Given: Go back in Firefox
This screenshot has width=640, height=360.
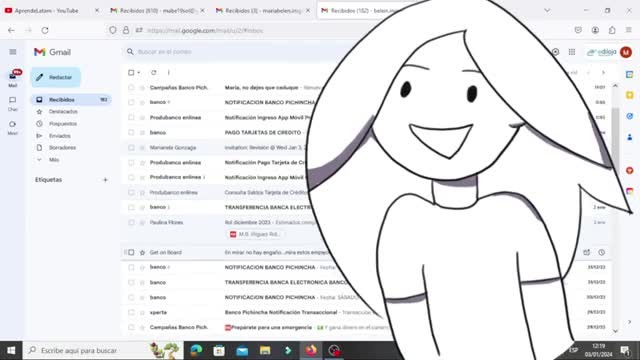Looking at the screenshot, I should pos(11,30).
